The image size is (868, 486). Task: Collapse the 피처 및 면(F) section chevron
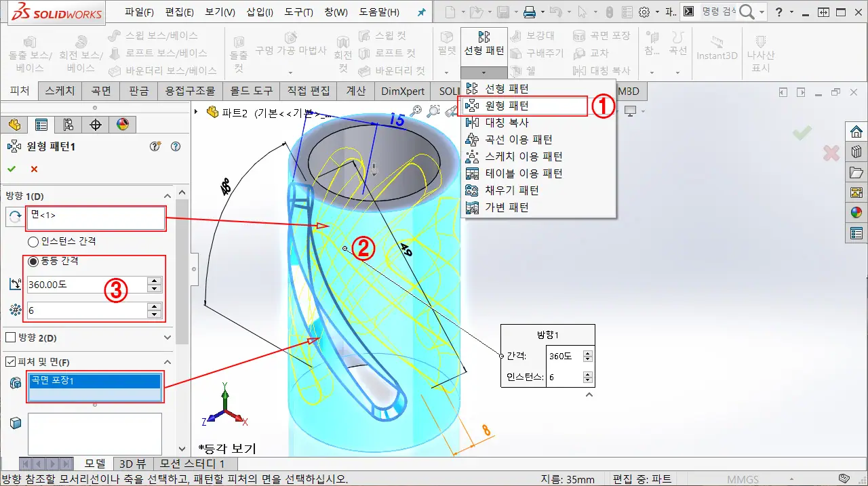[167, 362]
